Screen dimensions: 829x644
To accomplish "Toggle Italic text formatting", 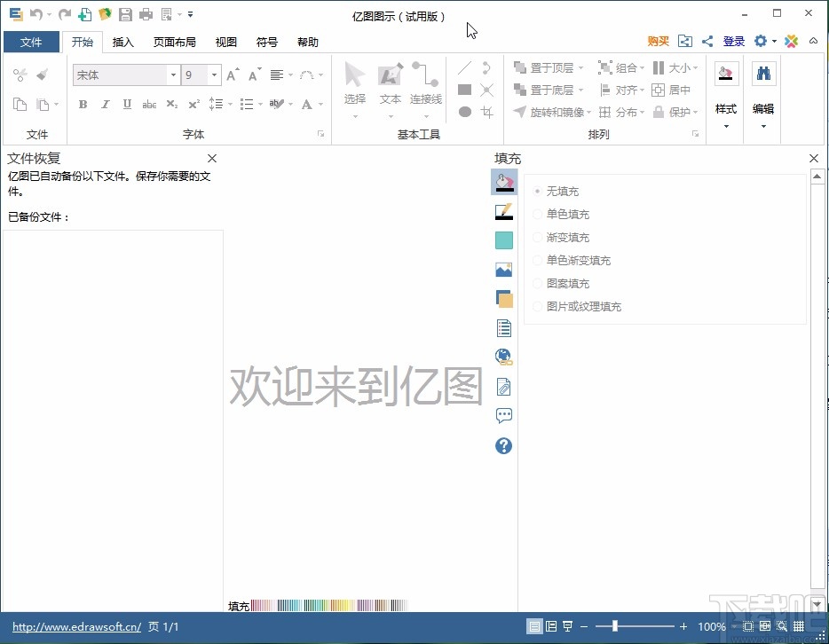I will click(x=106, y=104).
